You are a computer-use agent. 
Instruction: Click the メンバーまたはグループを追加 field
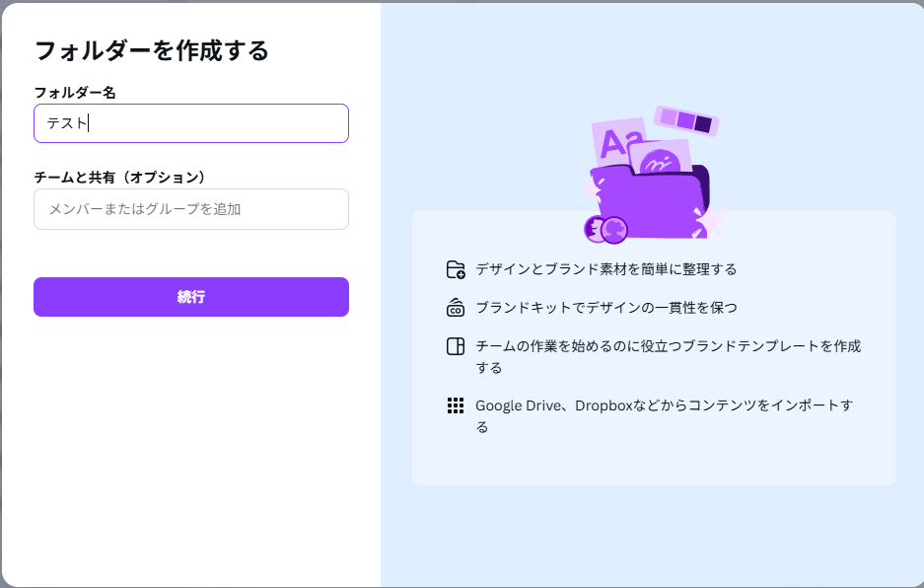pyautogui.click(x=191, y=209)
